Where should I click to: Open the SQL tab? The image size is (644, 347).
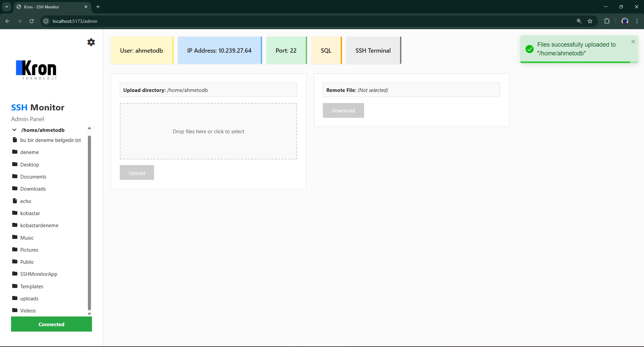coord(326,50)
